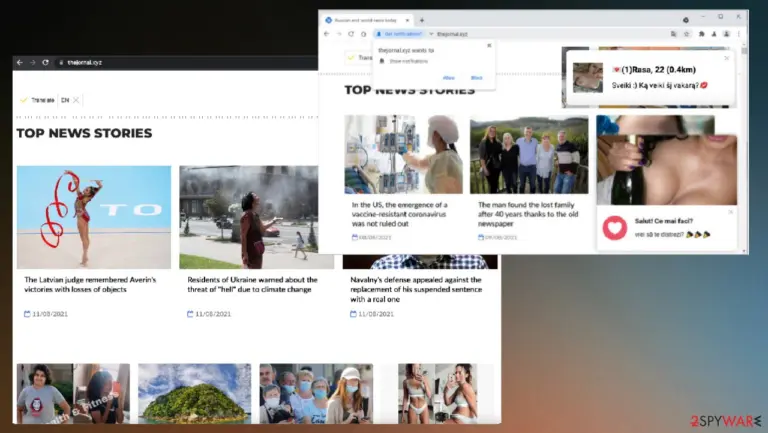Allow notifications from thejornal.xyz
Screen dimensions: 768x433
pyautogui.click(x=448, y=78)
